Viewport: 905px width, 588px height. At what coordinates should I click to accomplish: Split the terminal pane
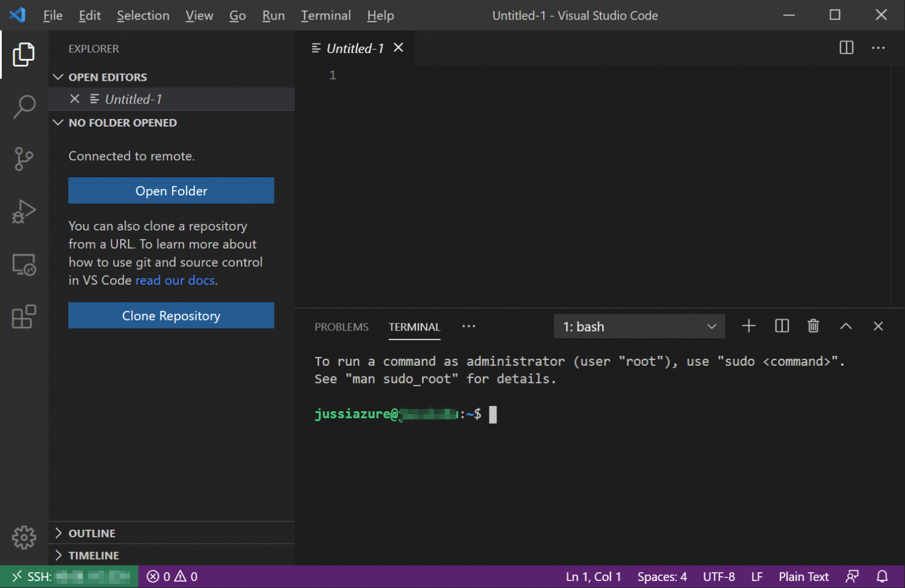pyautogui.click(x=782, y=326)
